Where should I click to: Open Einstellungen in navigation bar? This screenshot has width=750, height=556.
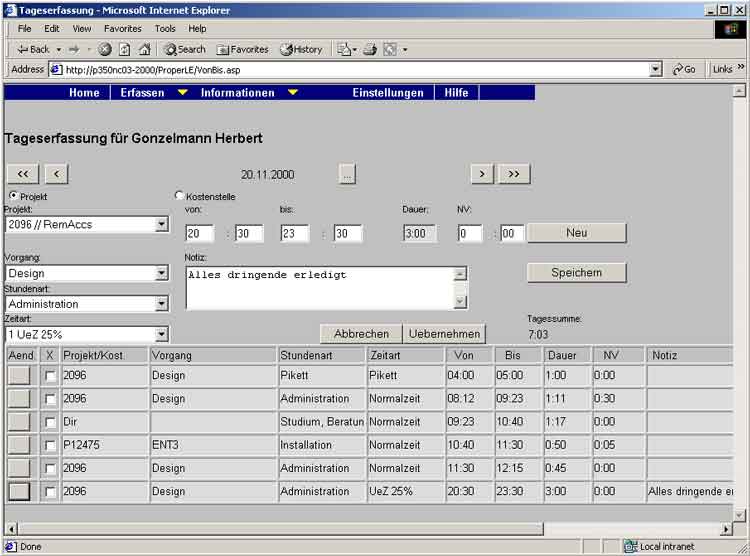coord(388,92)
